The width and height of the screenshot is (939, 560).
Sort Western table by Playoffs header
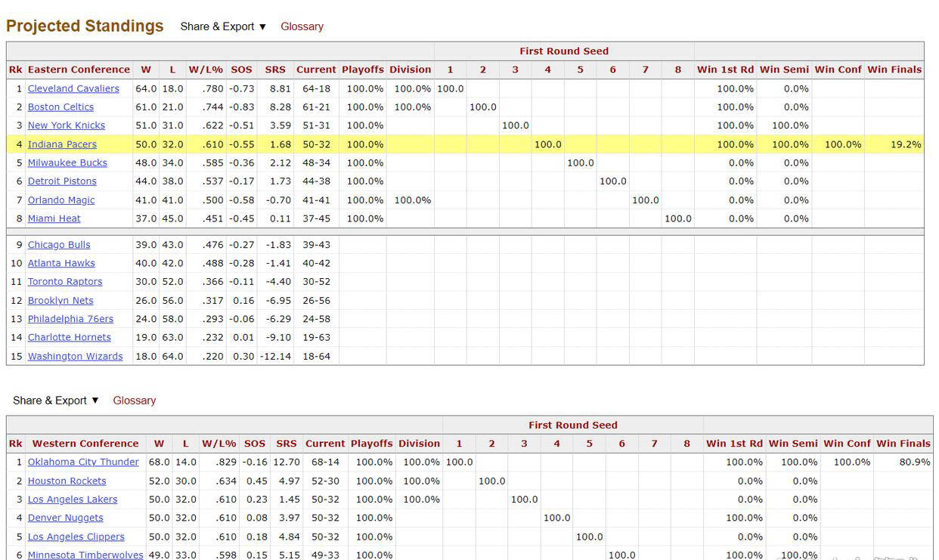372,444
